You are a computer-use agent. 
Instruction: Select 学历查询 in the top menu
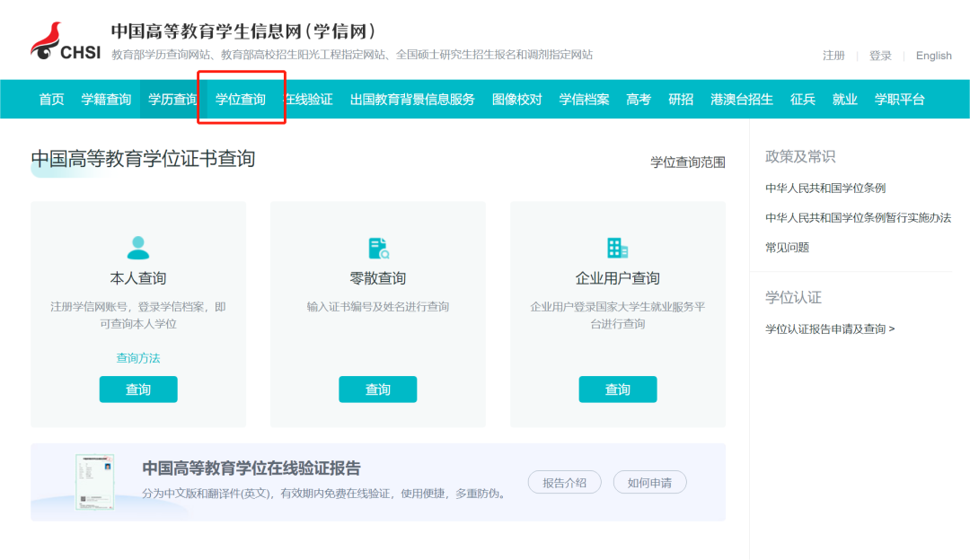point(172,100)
